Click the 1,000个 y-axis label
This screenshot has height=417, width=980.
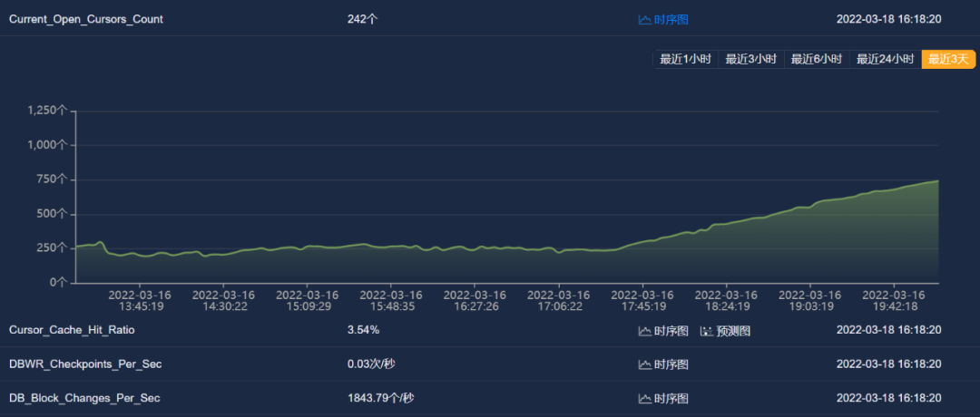[x=47, y=145]
